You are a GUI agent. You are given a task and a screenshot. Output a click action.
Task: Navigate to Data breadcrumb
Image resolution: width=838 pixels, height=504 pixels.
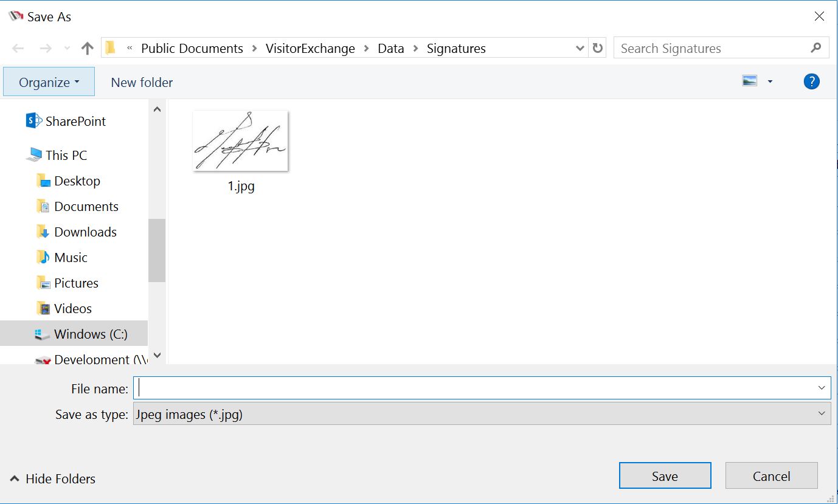click(x=391, y=49)
